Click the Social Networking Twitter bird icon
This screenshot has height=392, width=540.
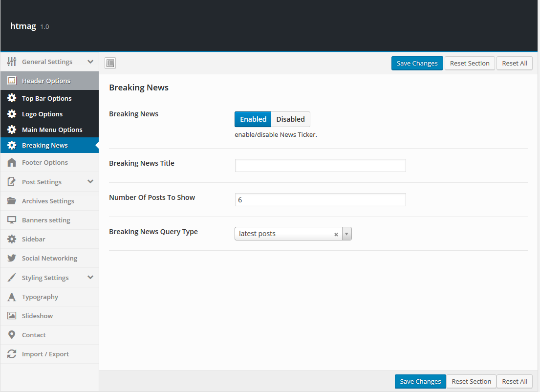(12, 258)
